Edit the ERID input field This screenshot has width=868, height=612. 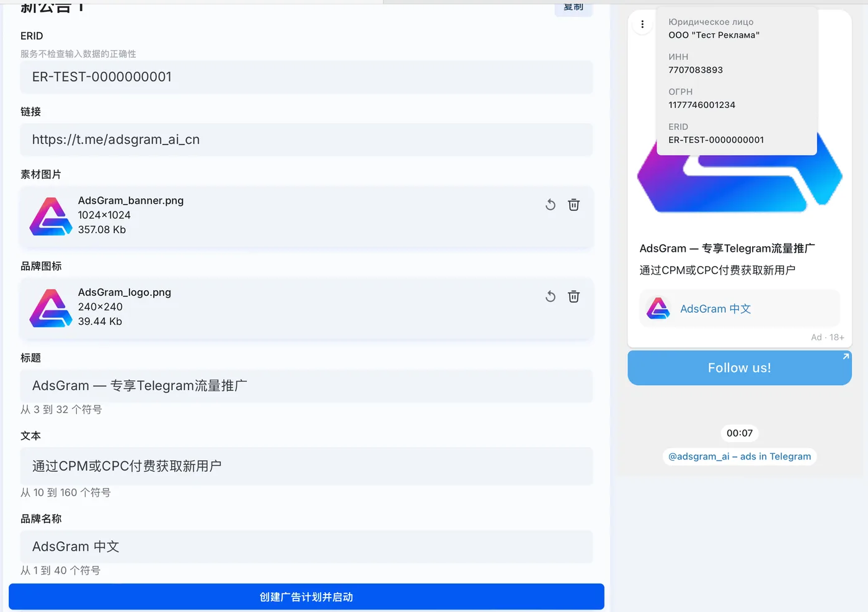(306, 77)
